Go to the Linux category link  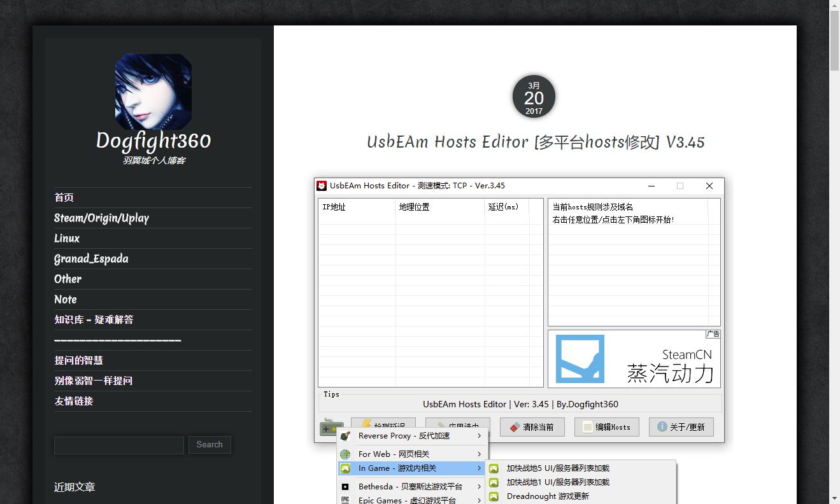coord(67,239)
